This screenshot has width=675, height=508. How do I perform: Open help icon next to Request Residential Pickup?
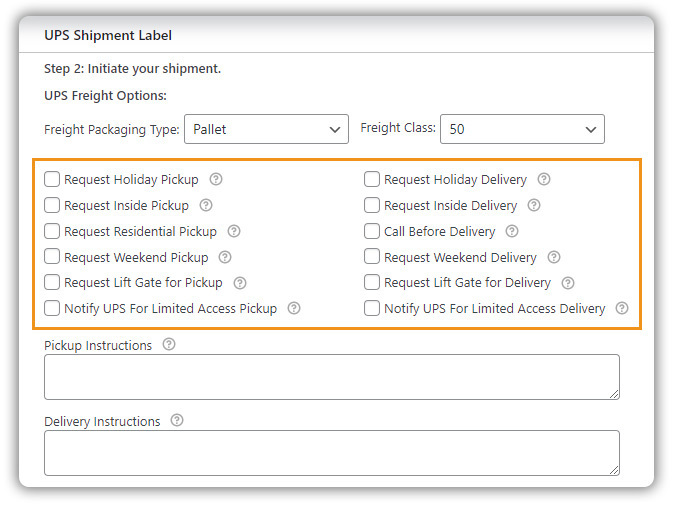pyautogui.click(x=234, y=231)
